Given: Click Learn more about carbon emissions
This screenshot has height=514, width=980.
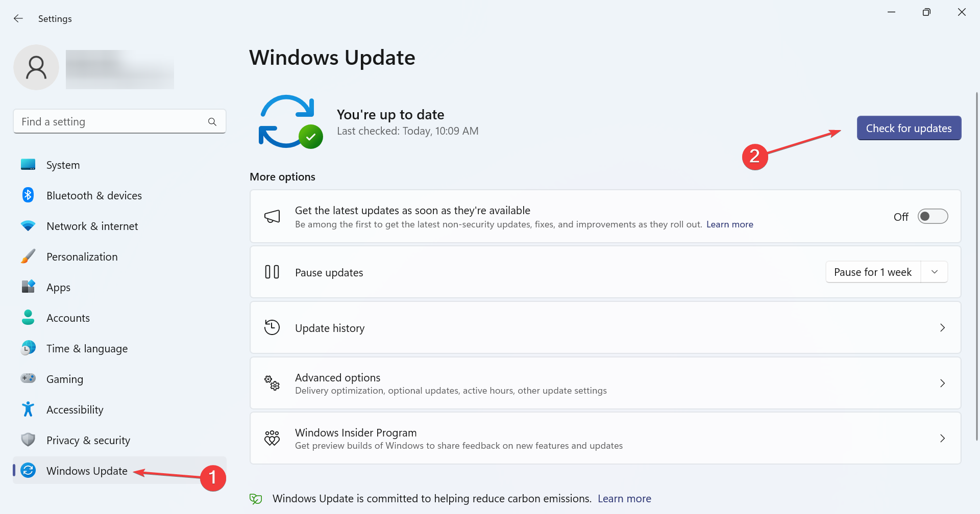Looking at the screenshot, I should pos(624,499).
